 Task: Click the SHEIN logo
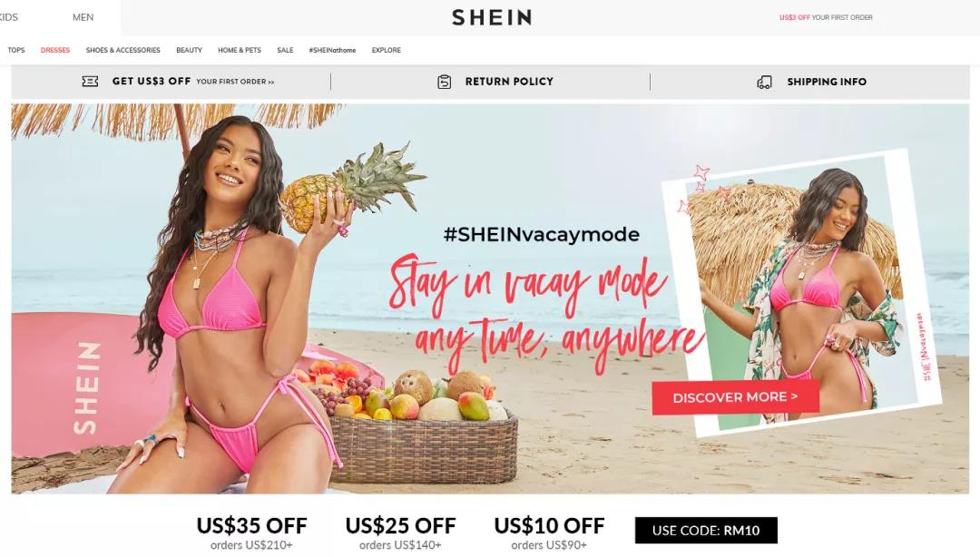(x=491, y=17)
